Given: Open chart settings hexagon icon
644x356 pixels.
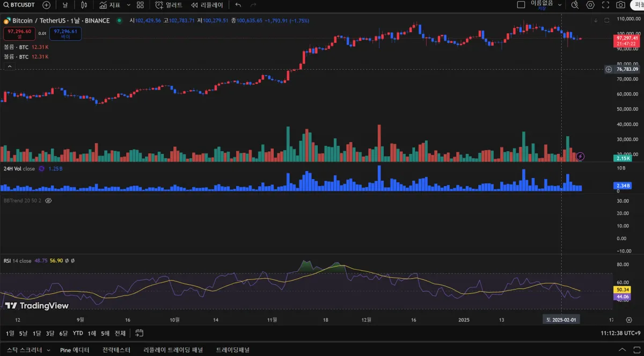Looking at the screenshot, I should pos(590,5).
